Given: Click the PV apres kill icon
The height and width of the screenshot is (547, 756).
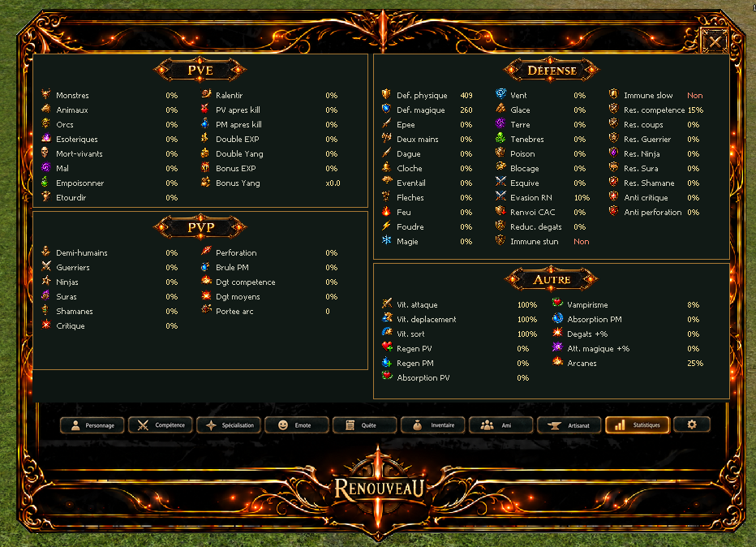Looking at the screenshot, I should [x=206, y=109].
